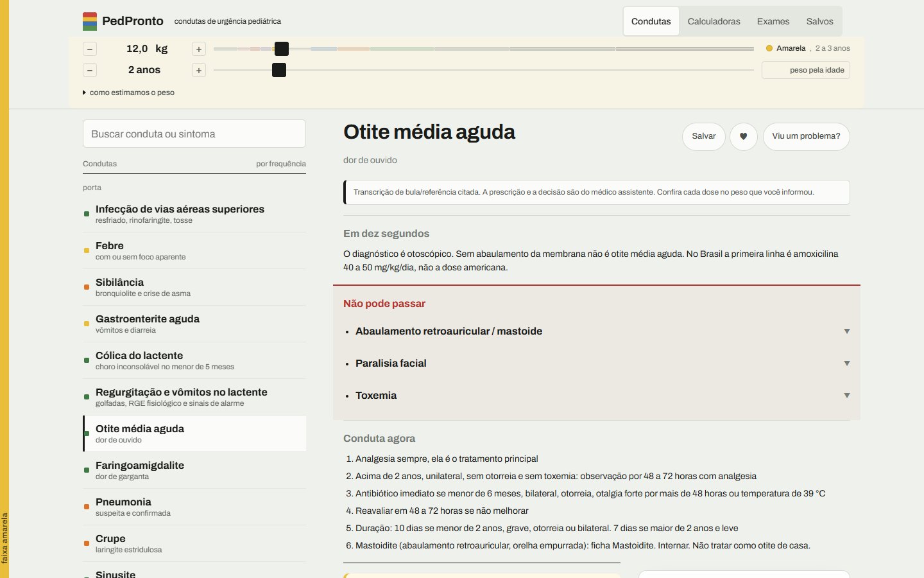924x578 pixels.
Task: Click the age slider handle
Action: tap(279, 70)
